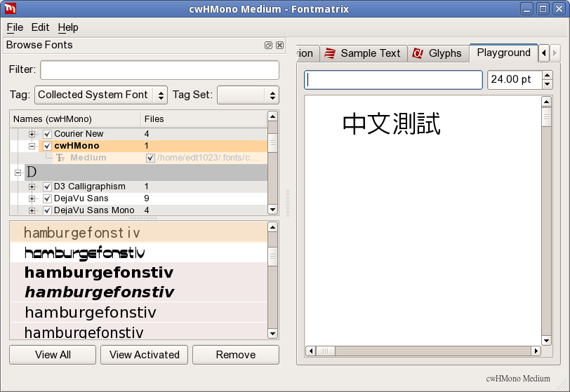
Task: Switch to the Playground tab
Action: click(503, 53)
